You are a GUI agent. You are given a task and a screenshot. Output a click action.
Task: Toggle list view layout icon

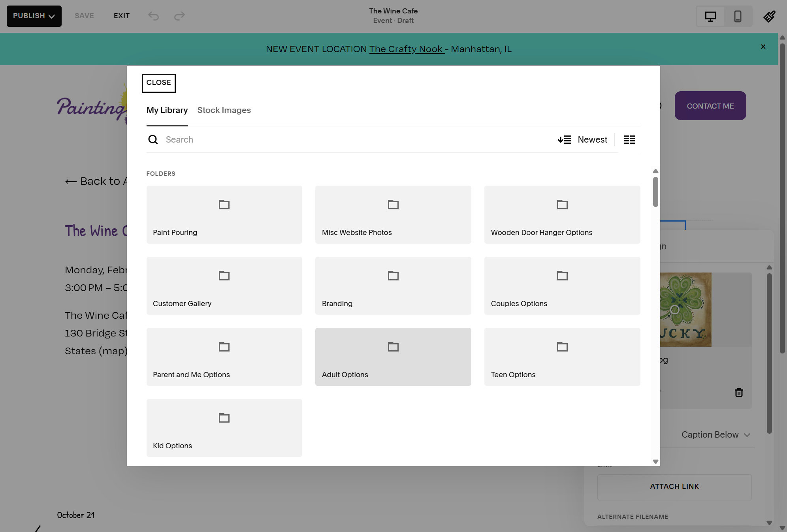(629, 139)
